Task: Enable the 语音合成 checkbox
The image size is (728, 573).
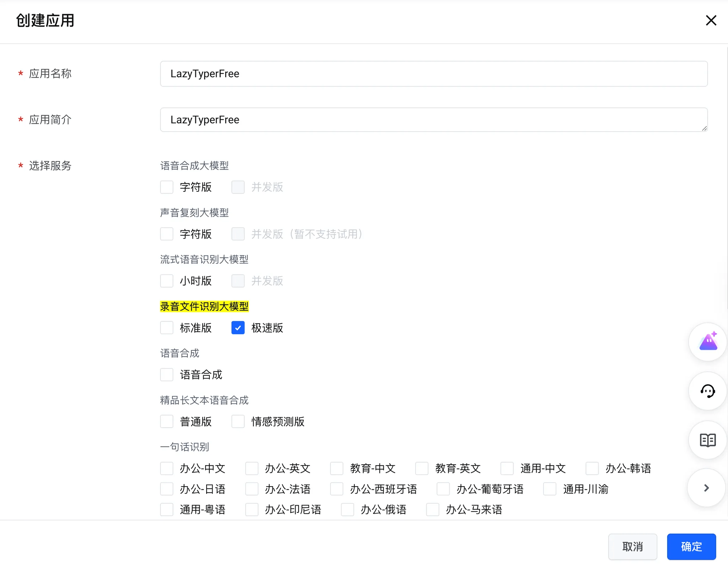Action: click(x=167, y=375)
